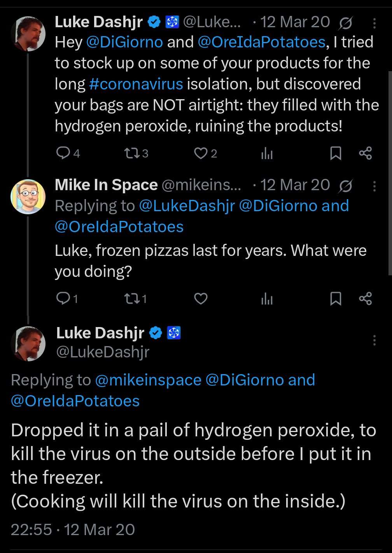Open Mike In Space's profile picture
This screenshot has height=553, width=392.
pos(28,197)
